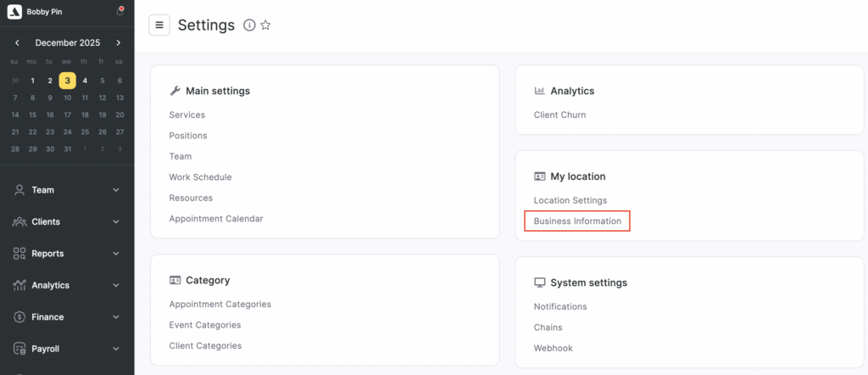This screenshot has width=868, height=375.
Task: Open Notifications under System settings
Action: coord(560,306)
